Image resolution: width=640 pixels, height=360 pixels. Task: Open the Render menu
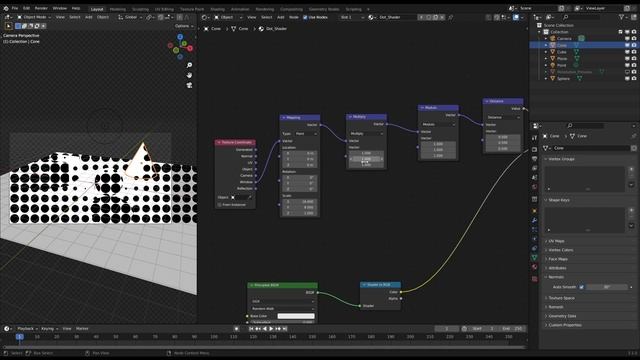[41, 8]
